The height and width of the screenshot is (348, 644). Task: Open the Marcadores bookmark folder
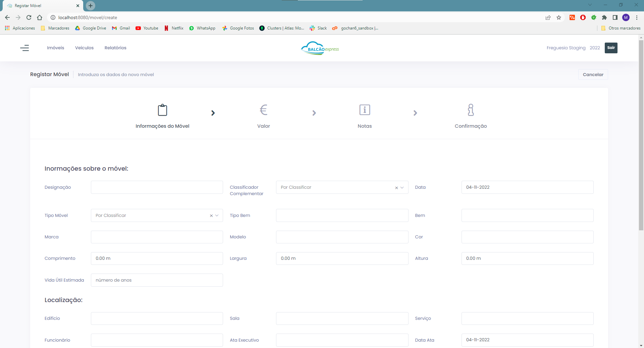click(55, 28)
